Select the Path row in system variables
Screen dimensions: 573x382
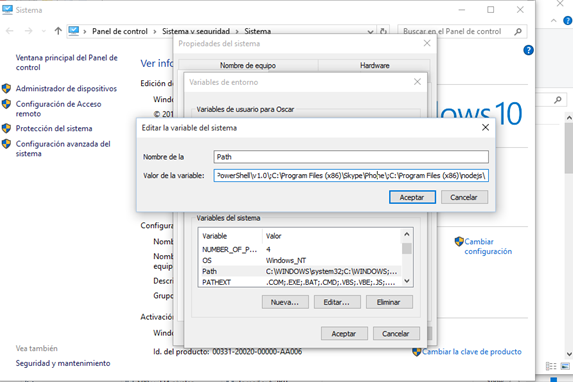300,271
